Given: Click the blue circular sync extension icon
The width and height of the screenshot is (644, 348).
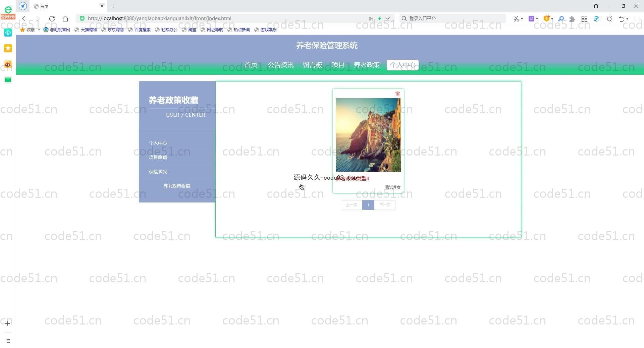Looking at the screenshot, I should 596,19.
